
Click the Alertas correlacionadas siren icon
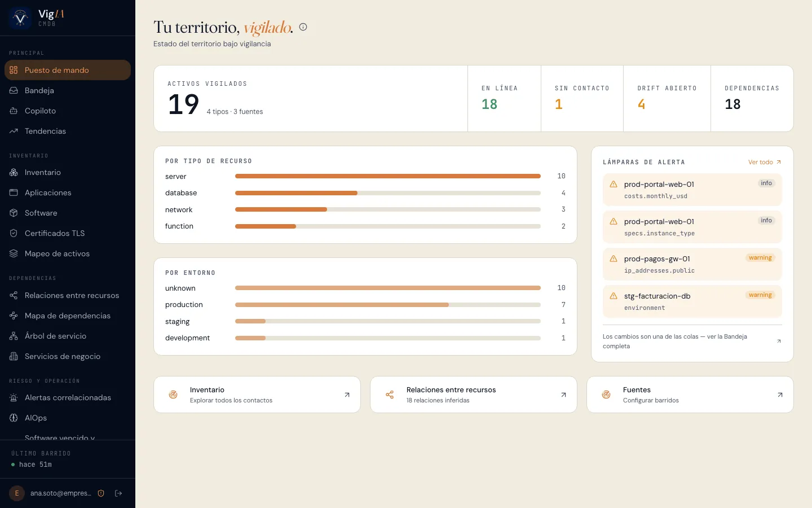(14, 397)
